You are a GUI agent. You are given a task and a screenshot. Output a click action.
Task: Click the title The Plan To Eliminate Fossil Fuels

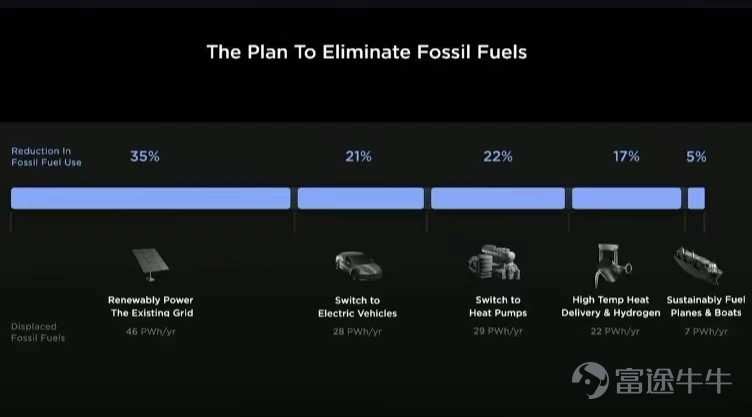coord(367,52)
